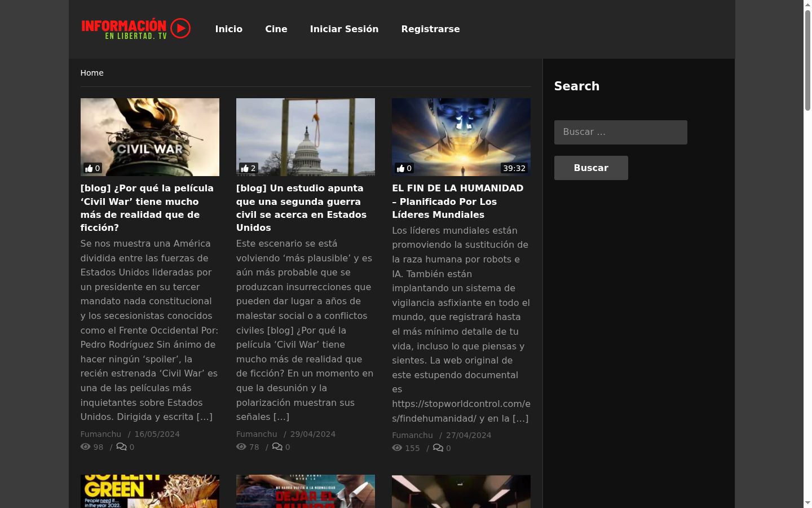Click thumbs-up icon on Fin de la Humanidad thumbnail
Viewport: 812px width, 508px height.
click(400, 168)
